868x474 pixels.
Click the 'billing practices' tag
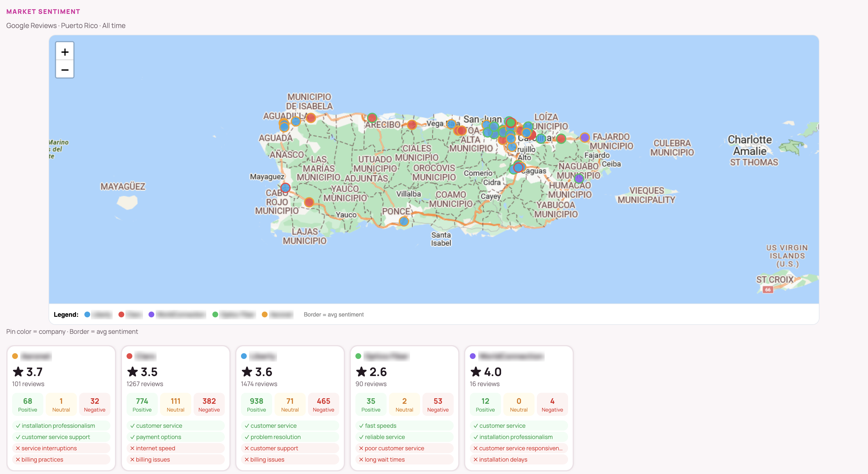(x=61, y=460)
